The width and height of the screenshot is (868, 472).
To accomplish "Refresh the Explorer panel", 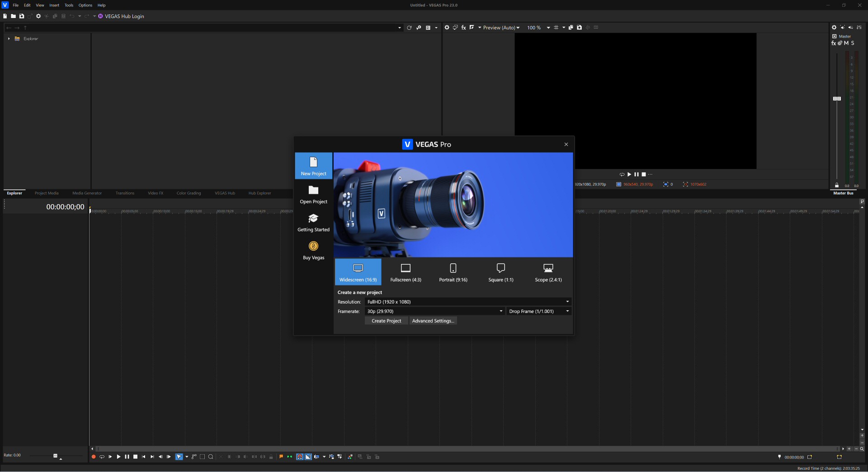I will pos(409,28).
